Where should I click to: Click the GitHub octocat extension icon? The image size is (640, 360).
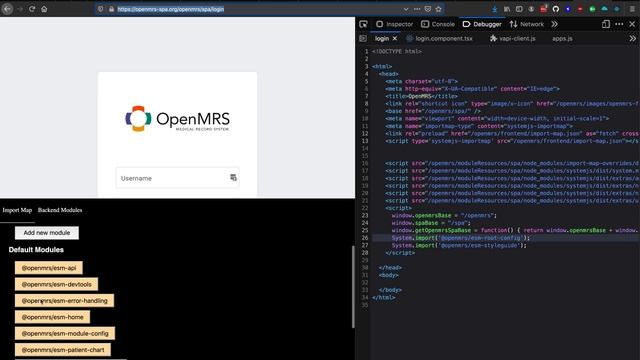(556, 9)
